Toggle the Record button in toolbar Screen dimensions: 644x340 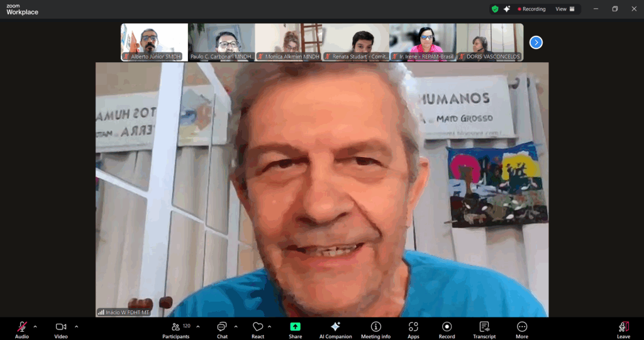(447, 327)
